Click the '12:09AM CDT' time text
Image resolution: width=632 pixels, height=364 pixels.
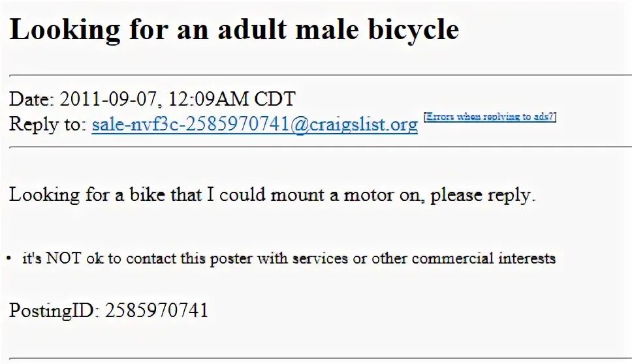coord(232,100)
